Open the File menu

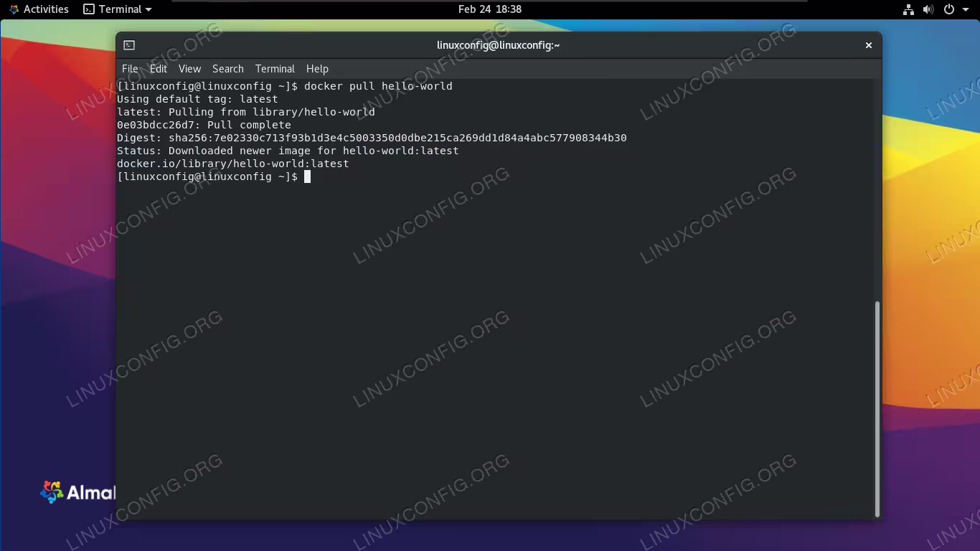(x=130, y=69)
